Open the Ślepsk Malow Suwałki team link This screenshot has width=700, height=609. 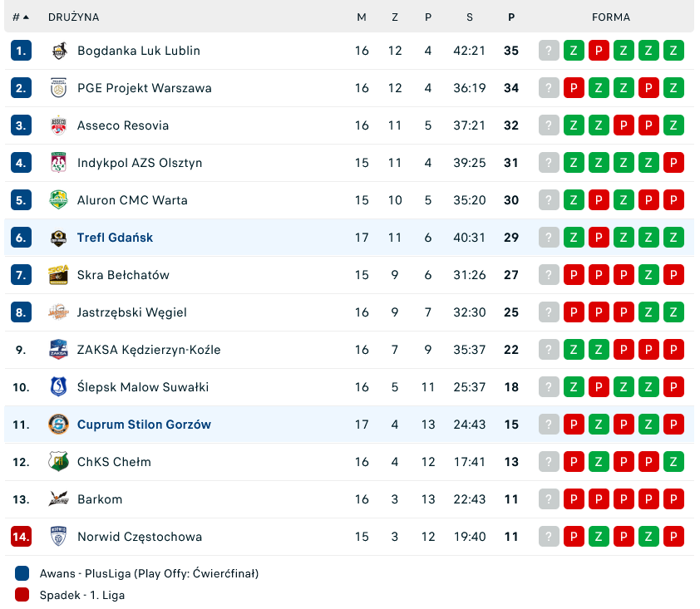point(143,387)
